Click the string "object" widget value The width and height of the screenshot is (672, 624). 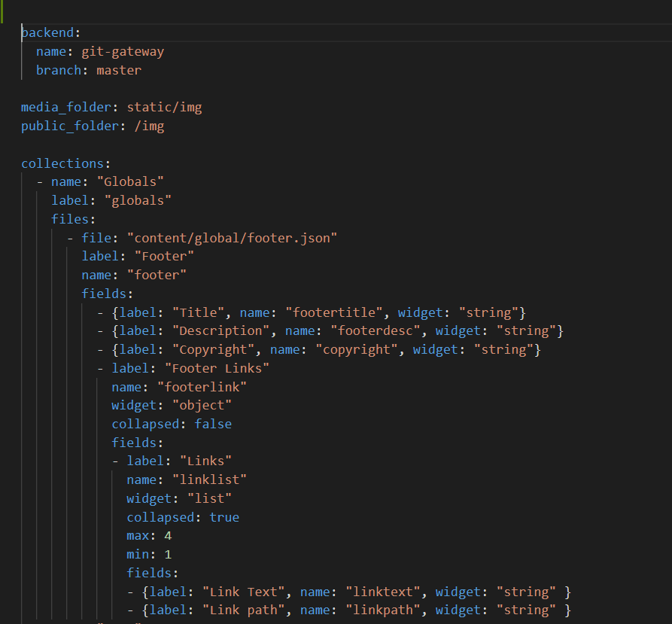202,406
